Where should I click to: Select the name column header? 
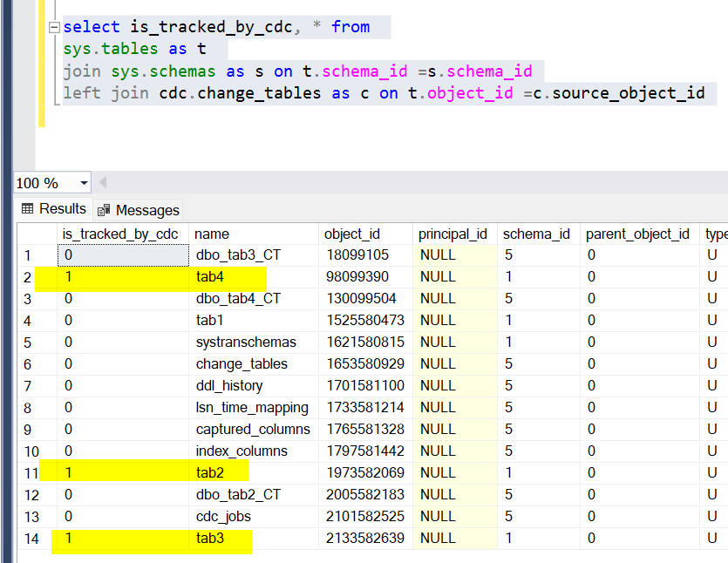[254, 234]
